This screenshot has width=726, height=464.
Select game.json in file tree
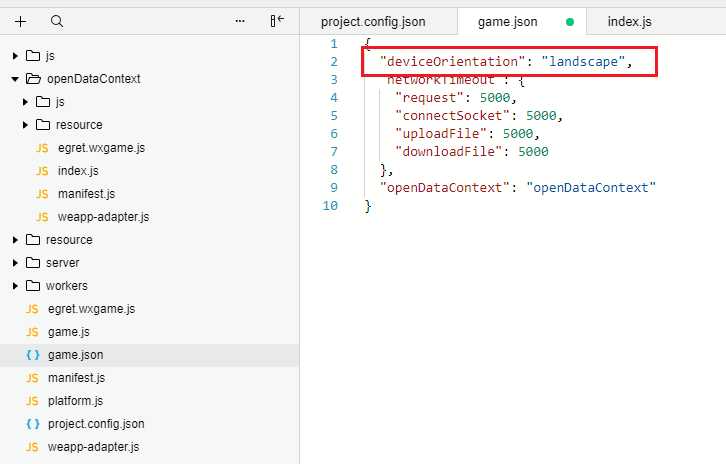[150, 355]
